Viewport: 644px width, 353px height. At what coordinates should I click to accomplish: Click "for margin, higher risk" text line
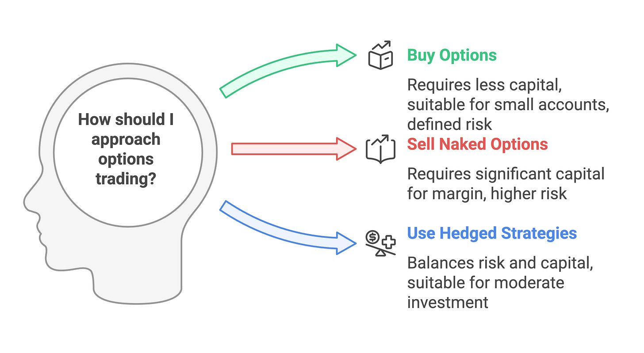pos(487,193)
